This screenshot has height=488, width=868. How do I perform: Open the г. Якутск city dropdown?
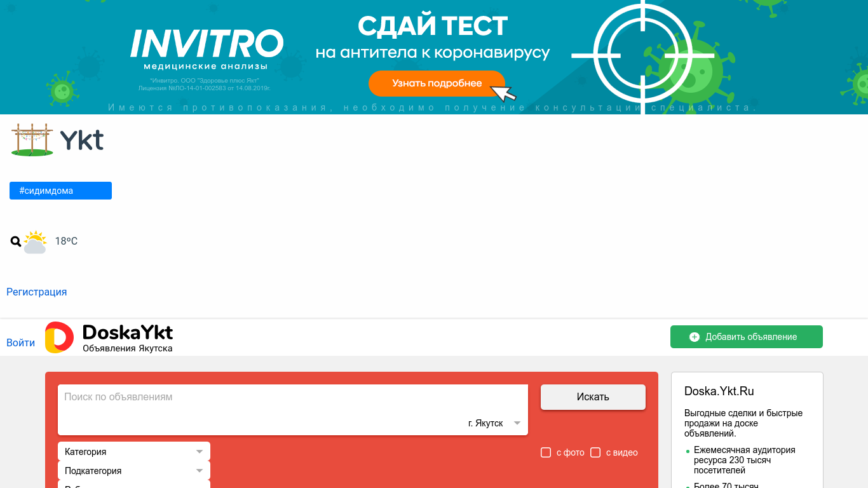click(x=494, y=423)
